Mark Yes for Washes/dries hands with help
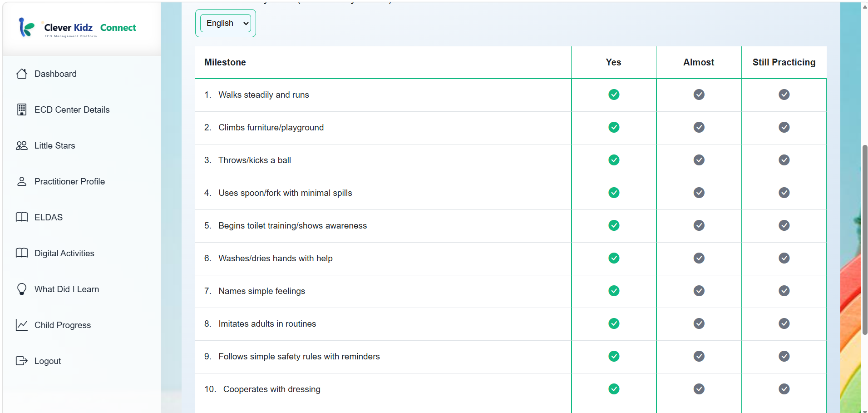Viewport: 868px width, 413px height. pos(614,258)
